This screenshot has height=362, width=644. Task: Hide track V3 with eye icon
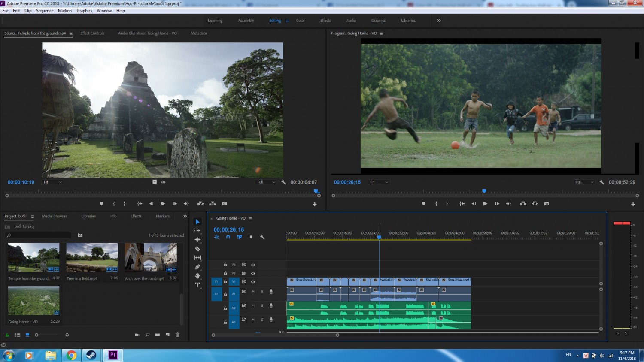click(x=253, y=265)
